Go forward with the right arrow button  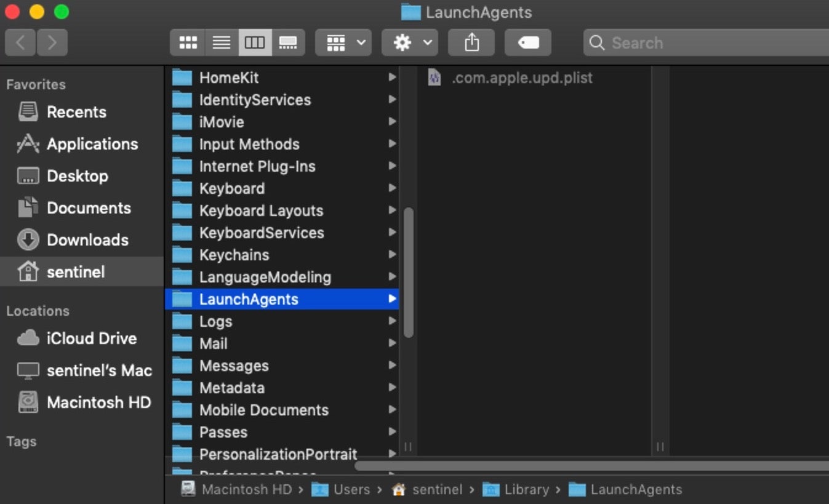52,43
